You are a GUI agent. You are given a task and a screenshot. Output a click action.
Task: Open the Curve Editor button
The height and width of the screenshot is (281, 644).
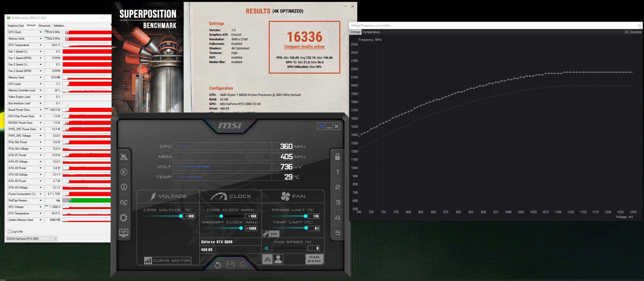tap(167, 261)
